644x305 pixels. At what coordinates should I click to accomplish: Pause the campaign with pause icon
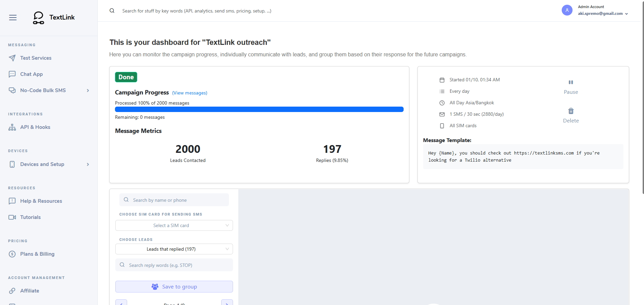click(570, 82)
